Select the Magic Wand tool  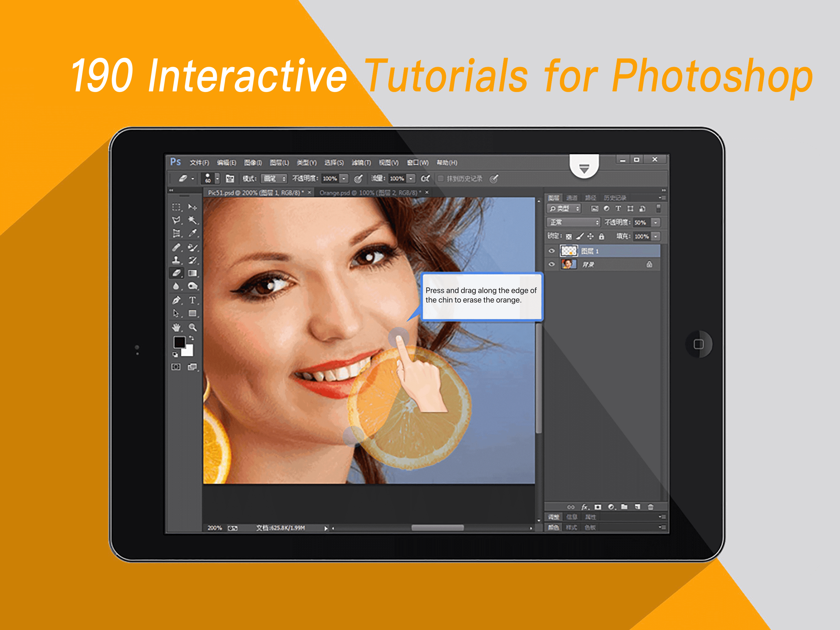click(x=192, y=220)
